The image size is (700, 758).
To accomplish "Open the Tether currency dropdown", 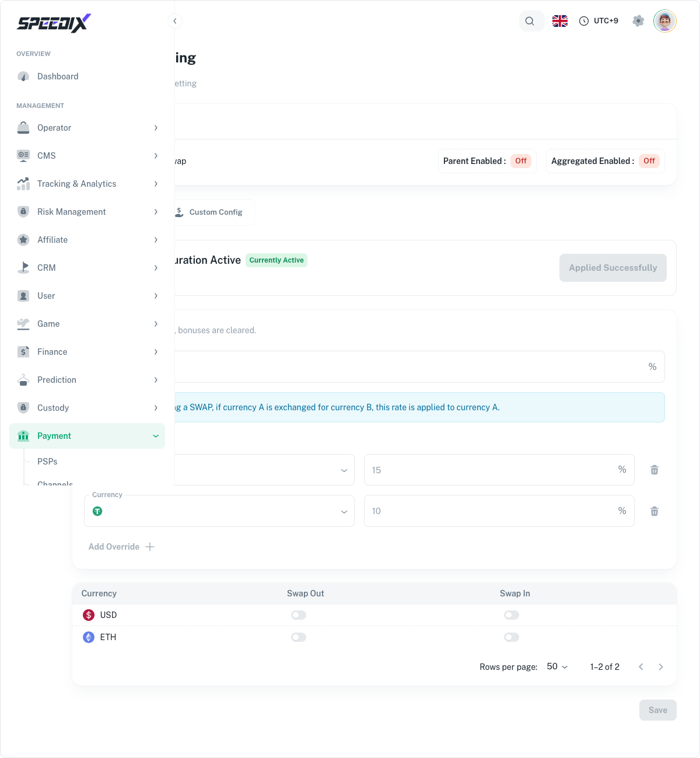I will (x=219, y=511).
